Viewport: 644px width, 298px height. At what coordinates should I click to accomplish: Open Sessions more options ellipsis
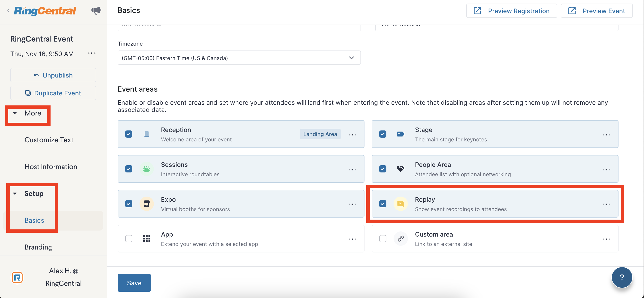tap(352, 170)
